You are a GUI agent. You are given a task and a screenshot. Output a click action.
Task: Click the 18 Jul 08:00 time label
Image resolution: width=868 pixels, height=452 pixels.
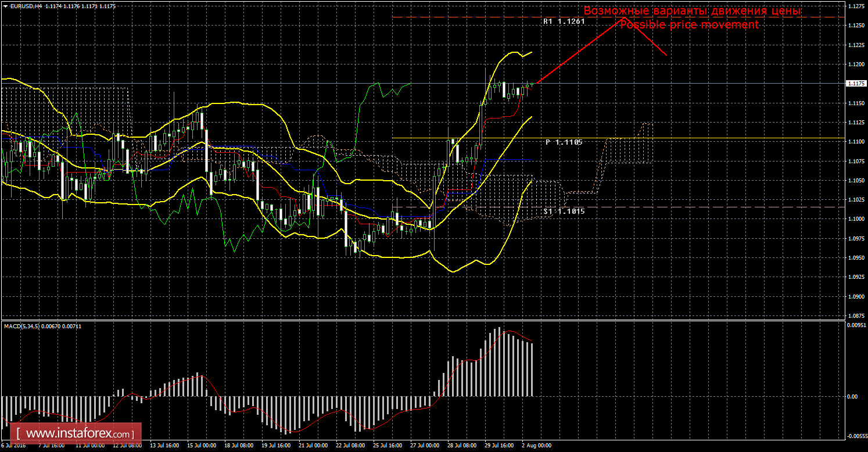[x=238, y=446]
